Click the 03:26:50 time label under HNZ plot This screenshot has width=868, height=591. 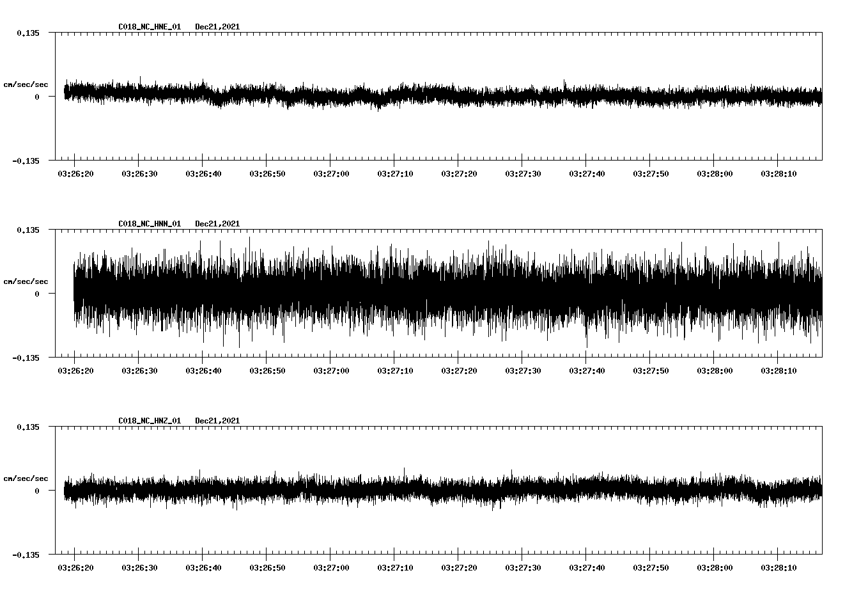(267, 567)
